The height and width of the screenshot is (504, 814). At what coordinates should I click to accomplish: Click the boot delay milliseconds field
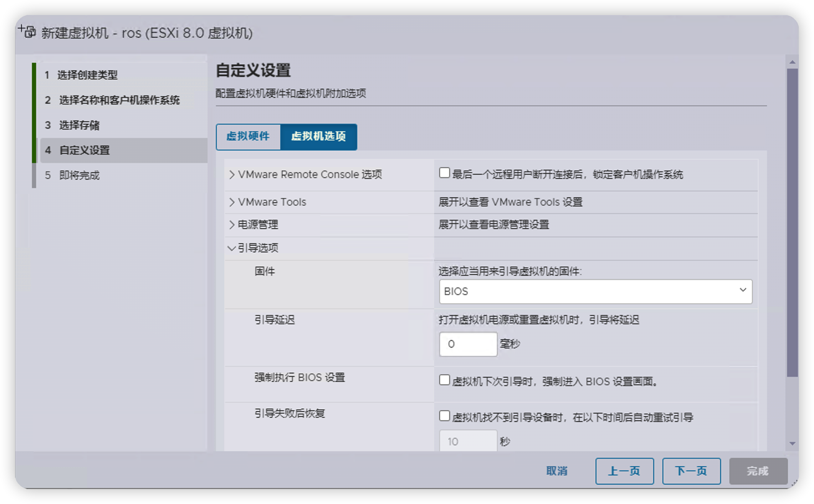point(468,344)
